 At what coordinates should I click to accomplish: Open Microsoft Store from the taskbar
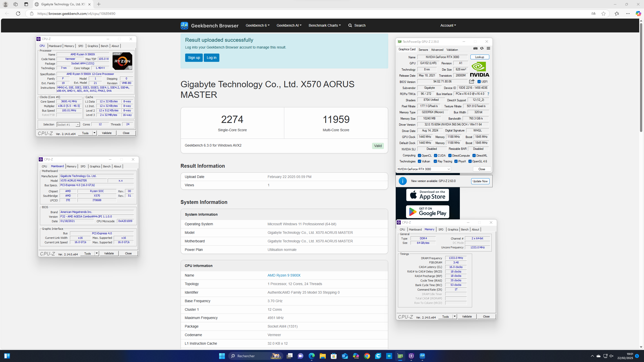point(334,356)
